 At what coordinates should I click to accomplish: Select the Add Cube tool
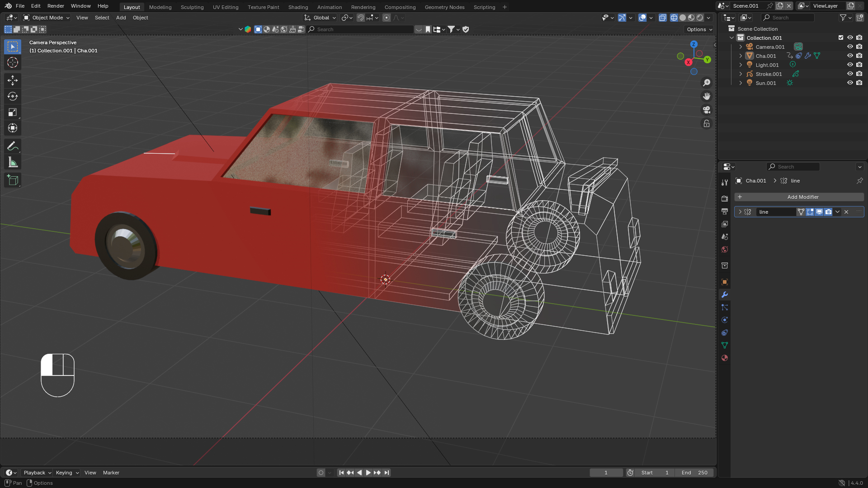13,180
